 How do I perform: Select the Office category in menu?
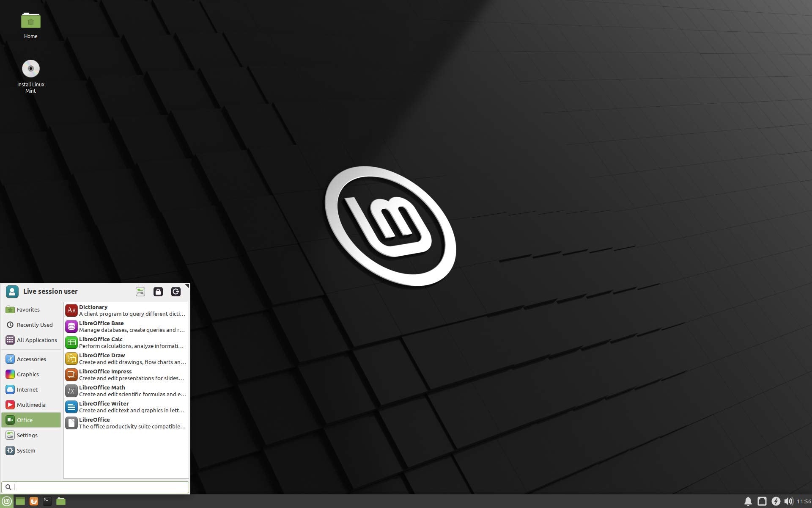[x=32, y=420]
